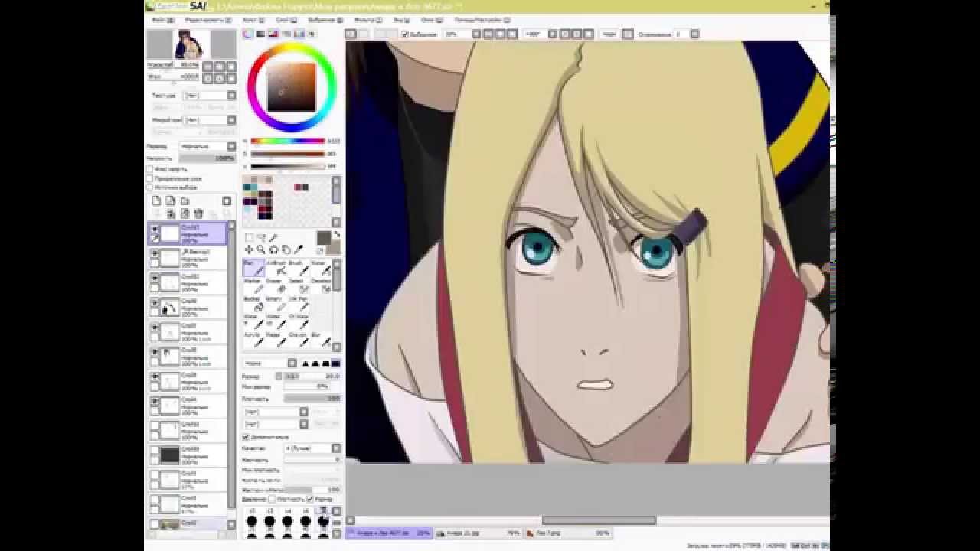Select the rotate canvas tool
Screen dimensions: 980x551
pos(273,249)
